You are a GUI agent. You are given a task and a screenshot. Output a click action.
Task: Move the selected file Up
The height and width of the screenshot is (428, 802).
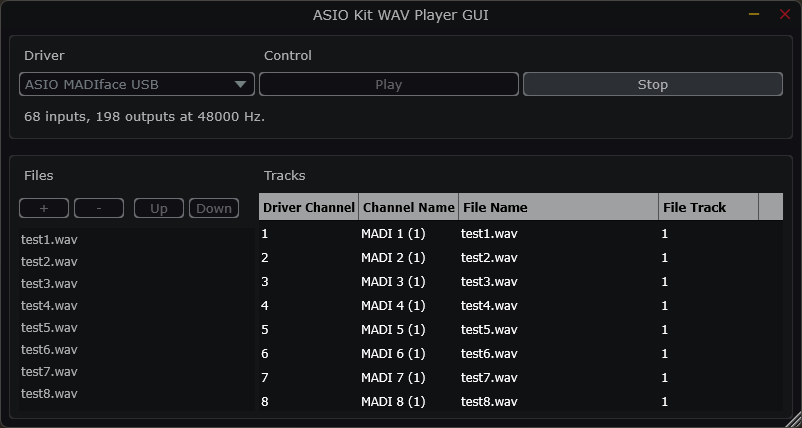[159, 208]
